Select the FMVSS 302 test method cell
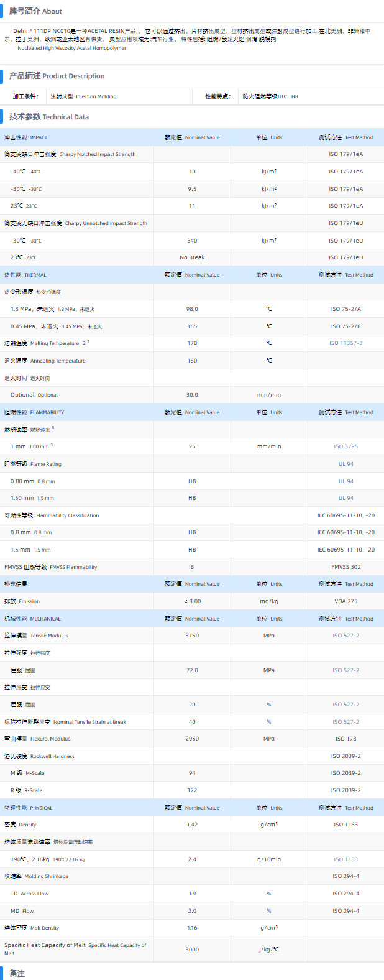The height and width of the screenshot is (980, 384). [x=345, y=567]
